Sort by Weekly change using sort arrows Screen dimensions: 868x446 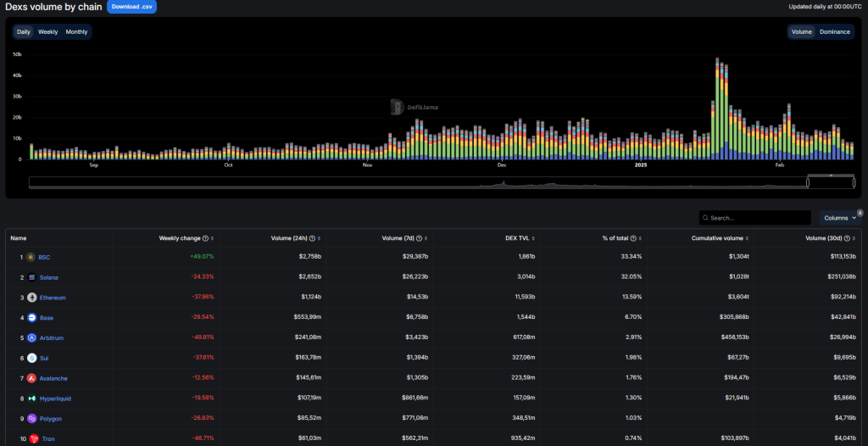coord(212,238)
